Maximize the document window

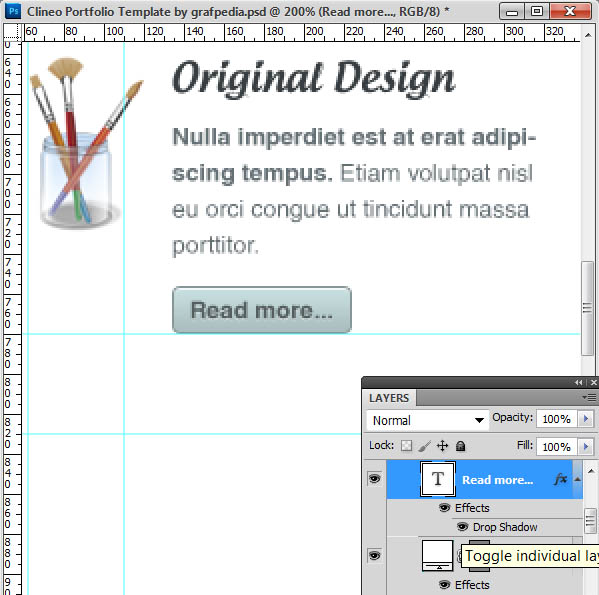(537, 12)
